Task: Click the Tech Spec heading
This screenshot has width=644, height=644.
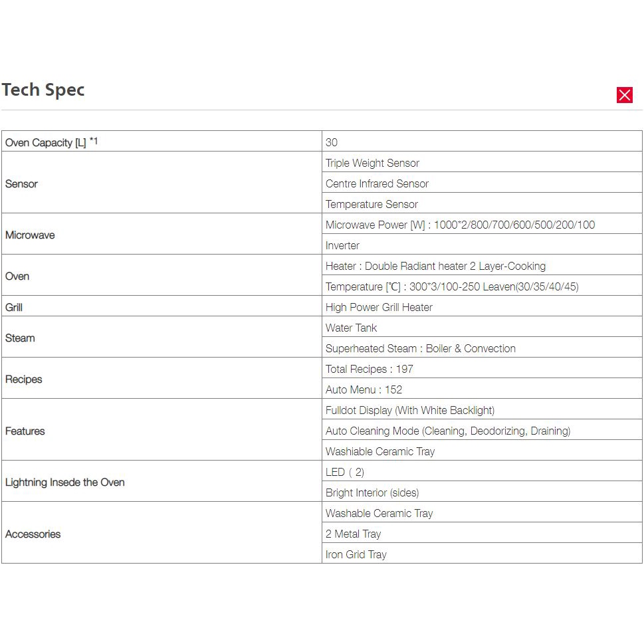Action: click(x=43, y=90)
